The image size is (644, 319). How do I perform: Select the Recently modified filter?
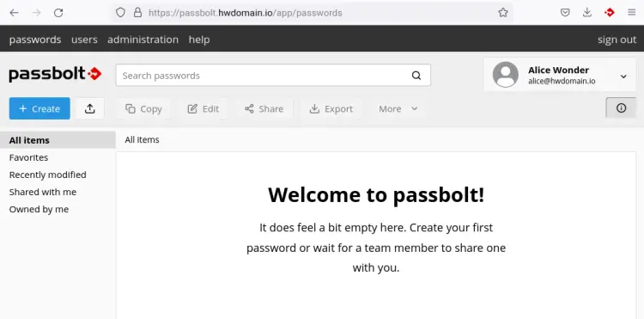coord(47,175)
